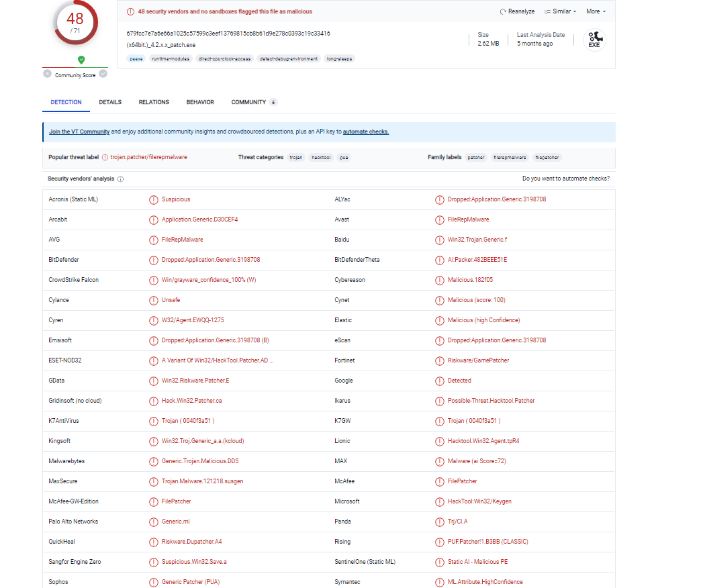
Task: Click the community score upvote check icon
Action: (103, 74)
